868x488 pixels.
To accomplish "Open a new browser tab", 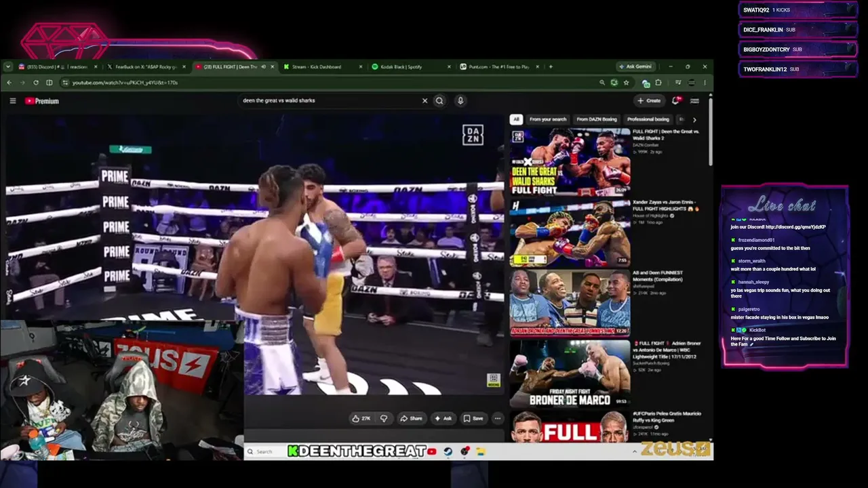I will 551,67.
